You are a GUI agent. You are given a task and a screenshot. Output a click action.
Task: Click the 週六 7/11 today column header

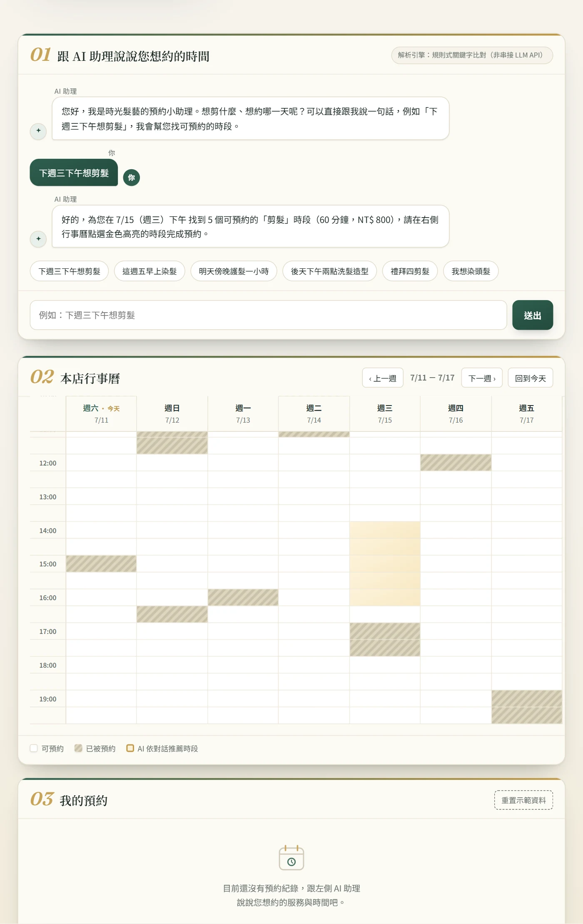(101, 414)
